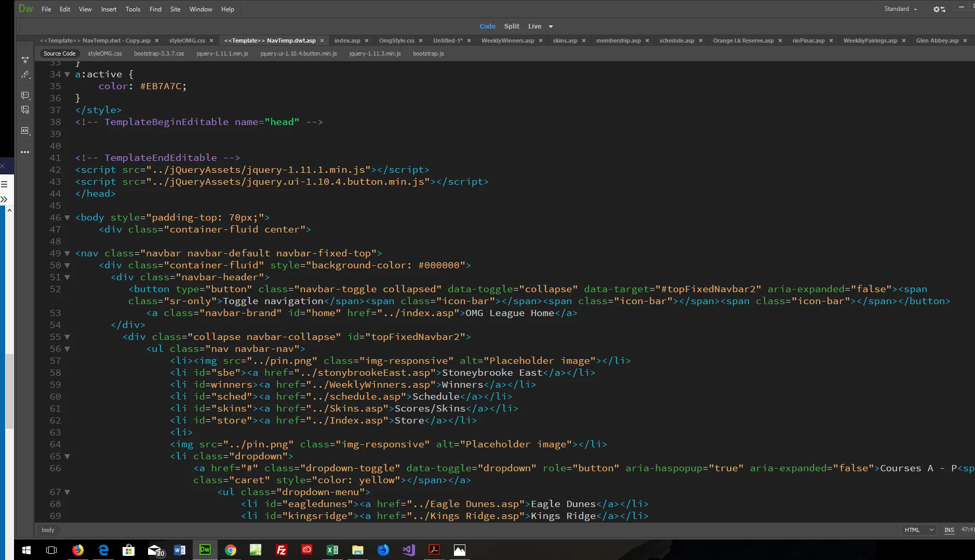Switch to the NavTemp.dwt - Copy.asp tab
The image size is (975, 560).
95,40
